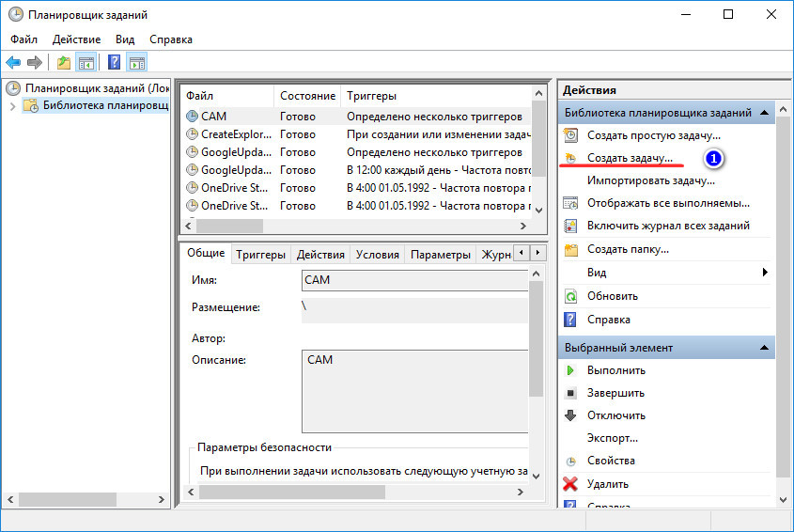This screenshot has height=532, width=794.
Task: Click the clock icon beside CreateExplor... task
Action: [192, 134]
